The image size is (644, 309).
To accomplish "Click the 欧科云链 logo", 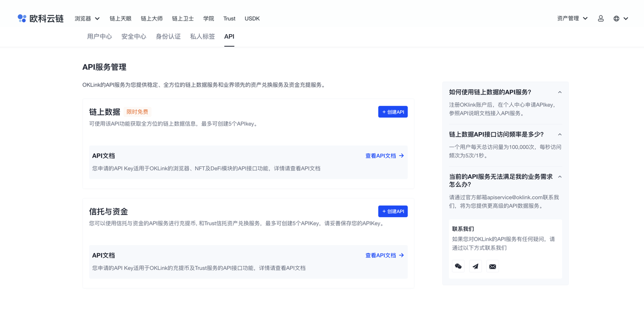I will [40, 18].
